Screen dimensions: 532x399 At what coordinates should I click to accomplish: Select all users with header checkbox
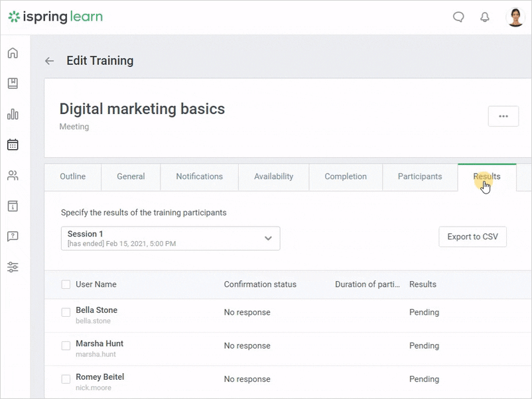pyautogui.click(x=66, y=284)
